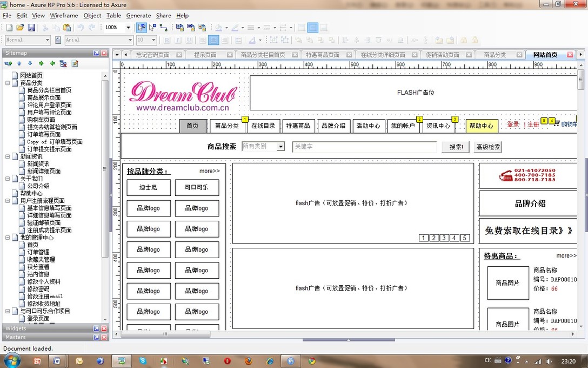Pop out the Sitemap panel
588x368 pixels.
(96, 53)
